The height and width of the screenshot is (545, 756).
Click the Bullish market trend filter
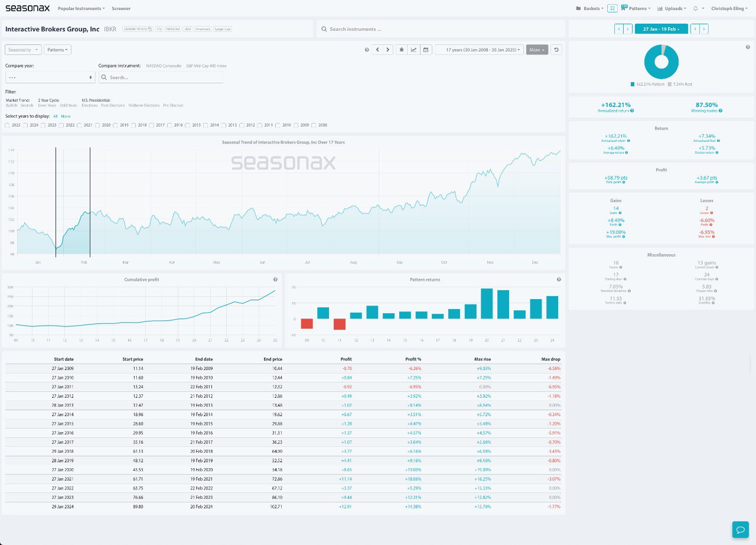[x=11, y=105]
